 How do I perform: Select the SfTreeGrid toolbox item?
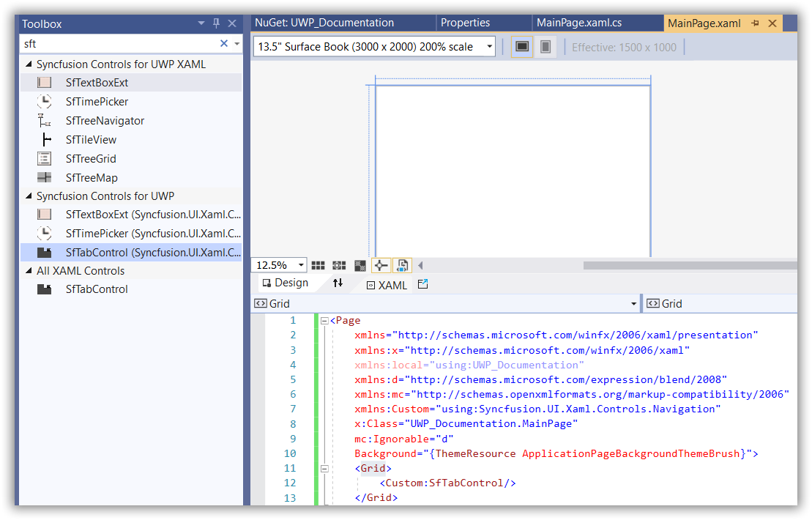131,158
